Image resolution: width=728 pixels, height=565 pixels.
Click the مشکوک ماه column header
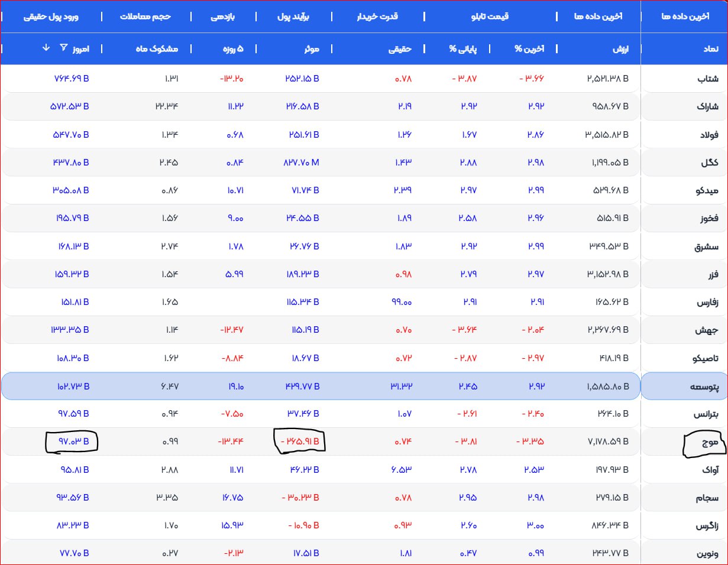click(x=157, y=49)
